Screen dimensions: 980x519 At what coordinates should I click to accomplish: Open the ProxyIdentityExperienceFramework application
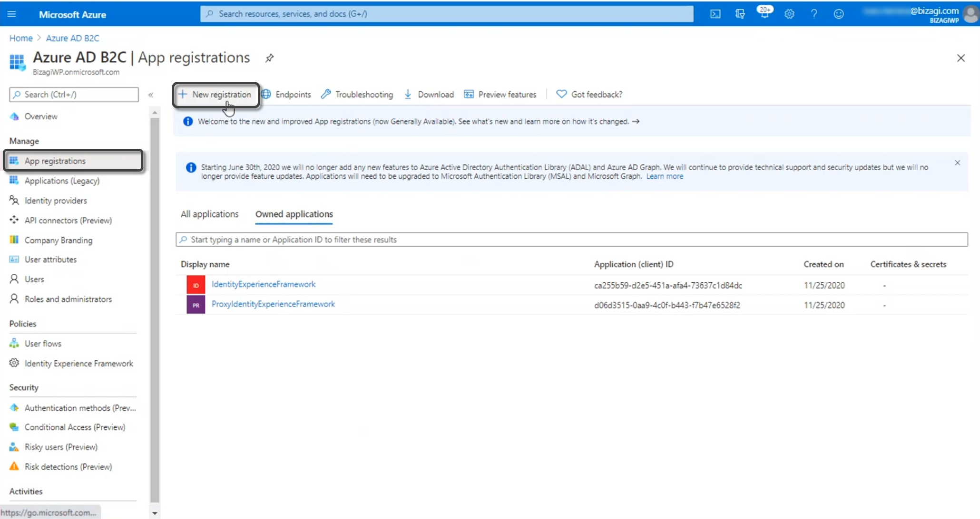tap(273, 304)
